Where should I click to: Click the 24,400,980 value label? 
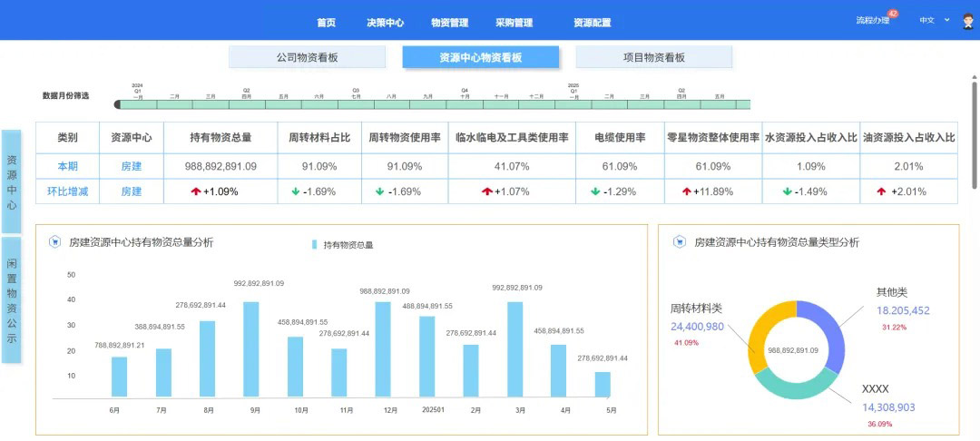point(697,326)
